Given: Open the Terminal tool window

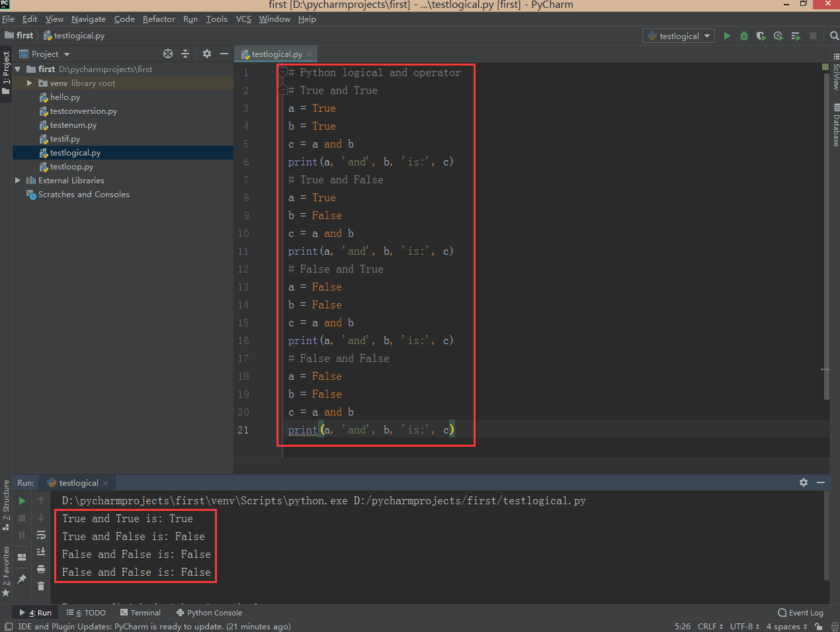Looking at the screenshot, I should pyautogui.click(x=140, y=613).
